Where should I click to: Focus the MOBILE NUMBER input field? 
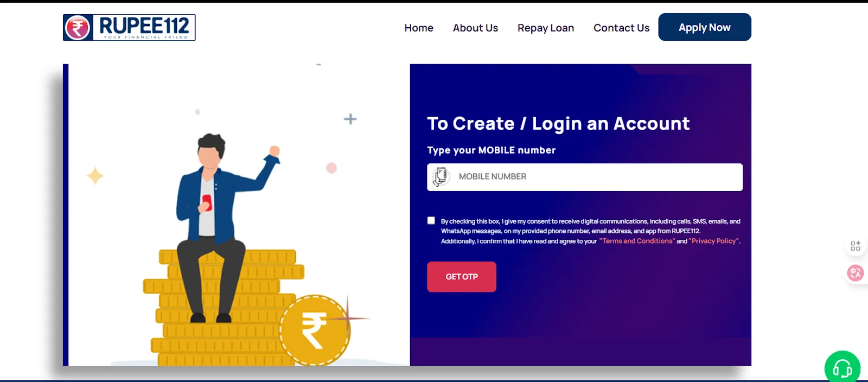point(585,177)
